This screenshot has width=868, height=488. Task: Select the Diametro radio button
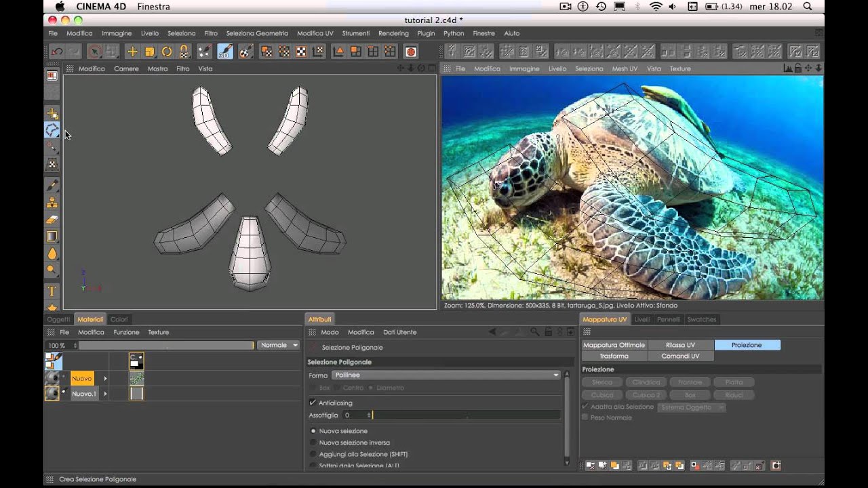tap(370, 388)
